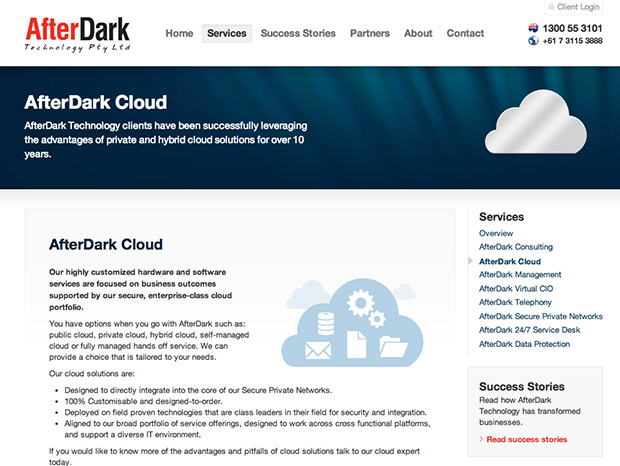
Task: Click 'Our cloud solutions are:' text
Action: tap(92, 374)
